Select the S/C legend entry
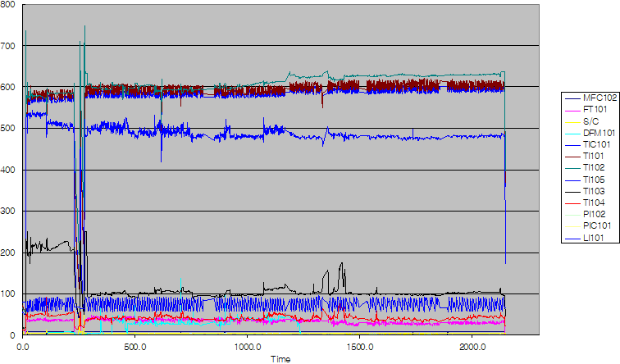This screenshot has height=364, width=620. (581, 121)
